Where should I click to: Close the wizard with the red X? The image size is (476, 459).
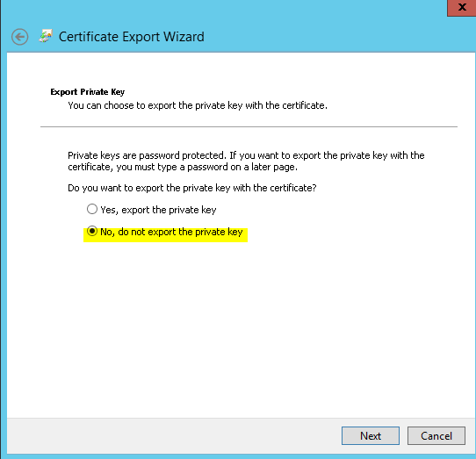coord(462,7)
